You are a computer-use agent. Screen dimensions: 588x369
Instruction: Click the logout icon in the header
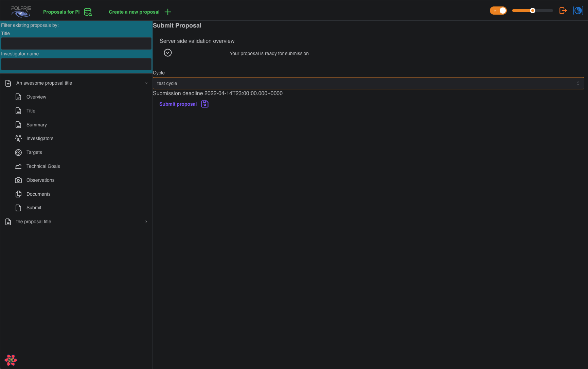[563, 11]
